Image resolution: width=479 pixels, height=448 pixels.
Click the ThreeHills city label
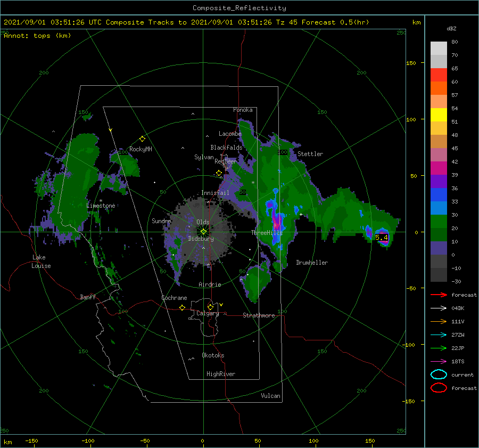click(x=267, y=233)
